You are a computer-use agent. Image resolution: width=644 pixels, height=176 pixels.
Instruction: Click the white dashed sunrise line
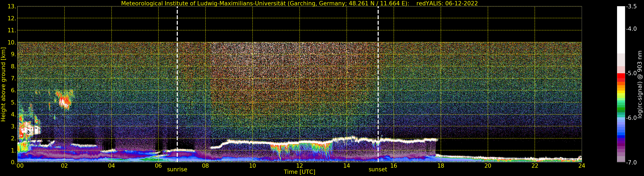point(177,84)
